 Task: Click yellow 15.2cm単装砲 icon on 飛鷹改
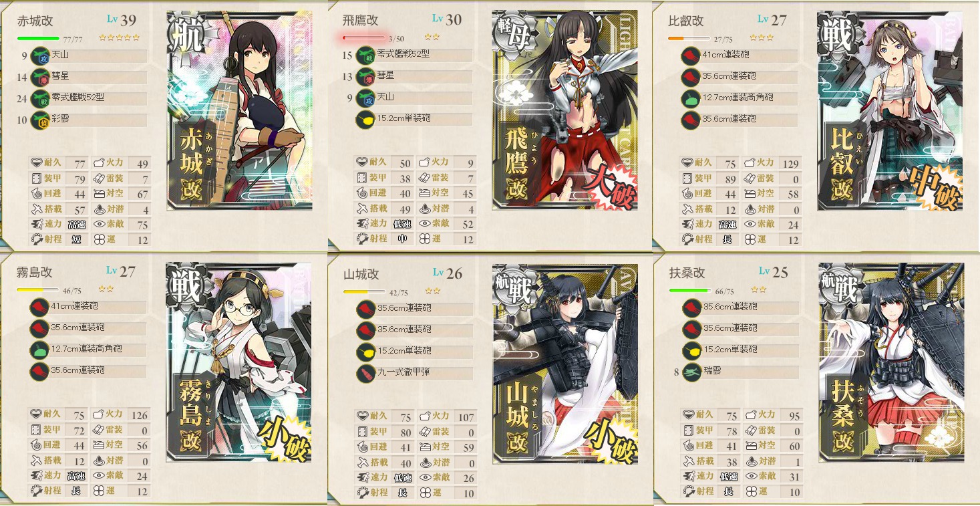[365, 120]
